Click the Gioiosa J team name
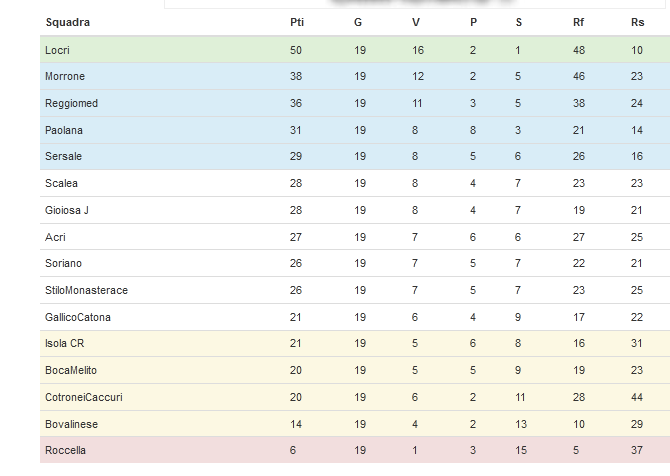This screenshot has width=670, height=476. [x=67, y=210]
